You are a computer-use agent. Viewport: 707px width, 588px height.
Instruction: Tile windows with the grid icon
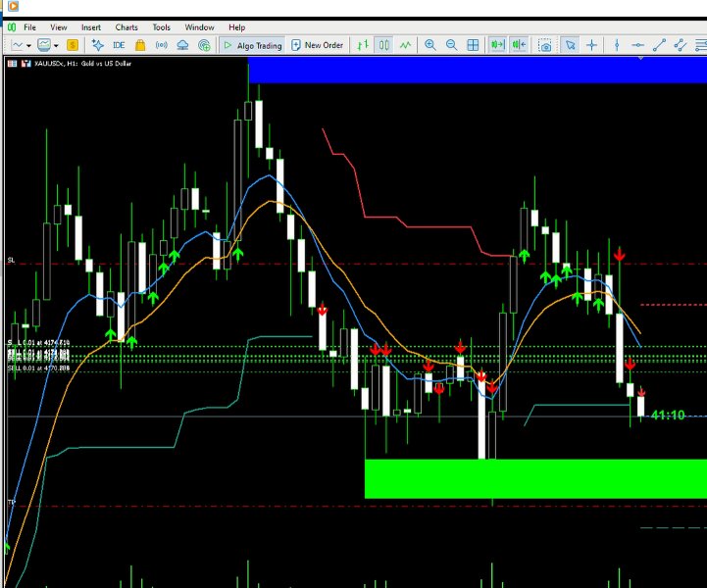coord(473,45)
